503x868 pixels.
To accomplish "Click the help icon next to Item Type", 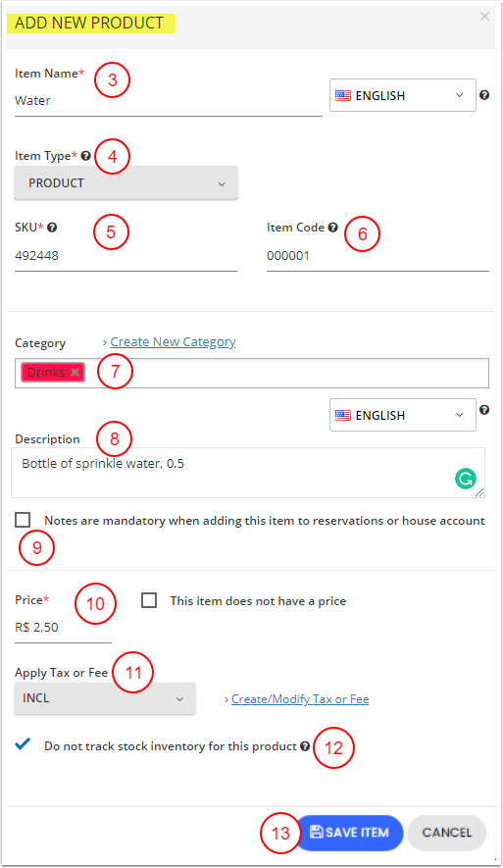I will coord(85,156).
